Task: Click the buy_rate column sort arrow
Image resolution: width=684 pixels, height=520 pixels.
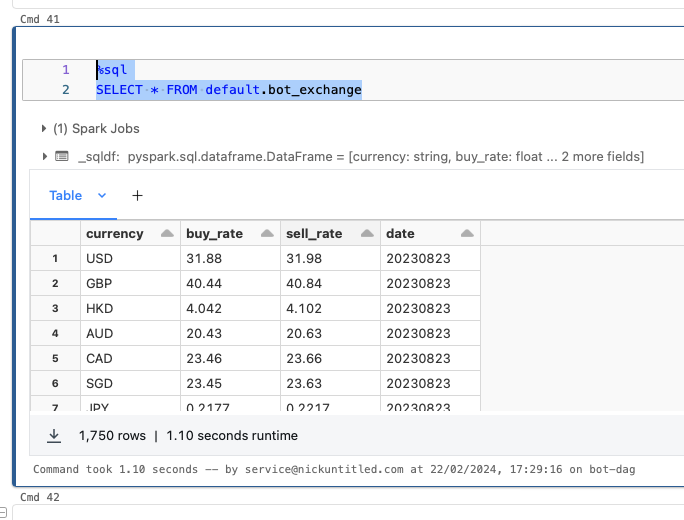Action: coord(266,234)
